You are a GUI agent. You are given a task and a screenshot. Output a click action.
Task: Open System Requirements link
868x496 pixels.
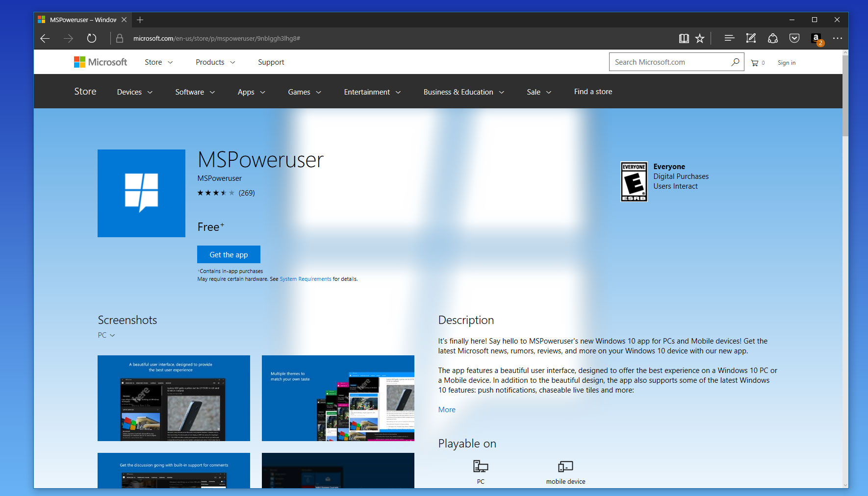click(x=306, y=279)
